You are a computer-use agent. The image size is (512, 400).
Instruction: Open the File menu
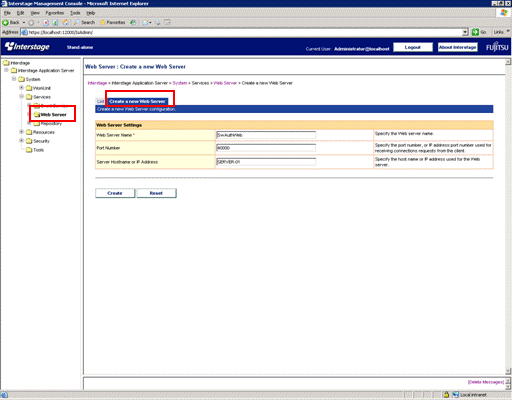pos(7,13)
